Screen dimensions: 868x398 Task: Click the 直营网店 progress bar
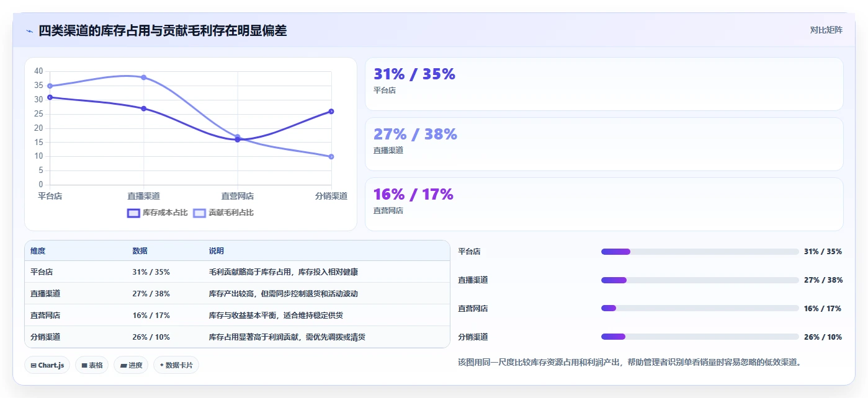pos(700,308)
